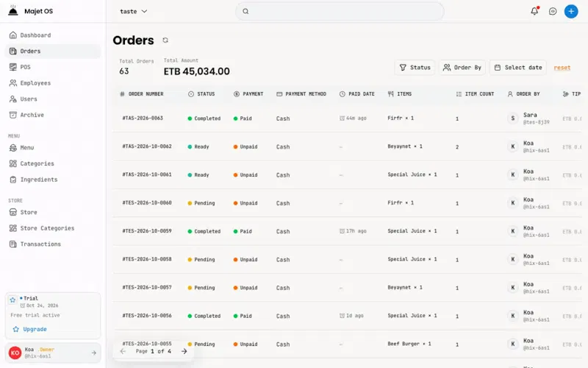Click the Ingredients clipboard icon
Image resolution: width=588 pixels, height=368 pixels.
point(13,180)
